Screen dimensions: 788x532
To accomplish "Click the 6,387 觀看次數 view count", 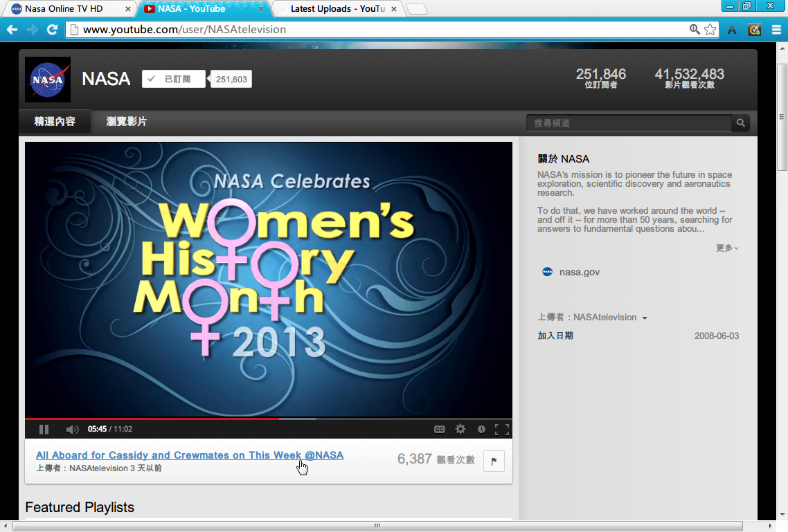I will pyautogui.click(x=436, y=459).
